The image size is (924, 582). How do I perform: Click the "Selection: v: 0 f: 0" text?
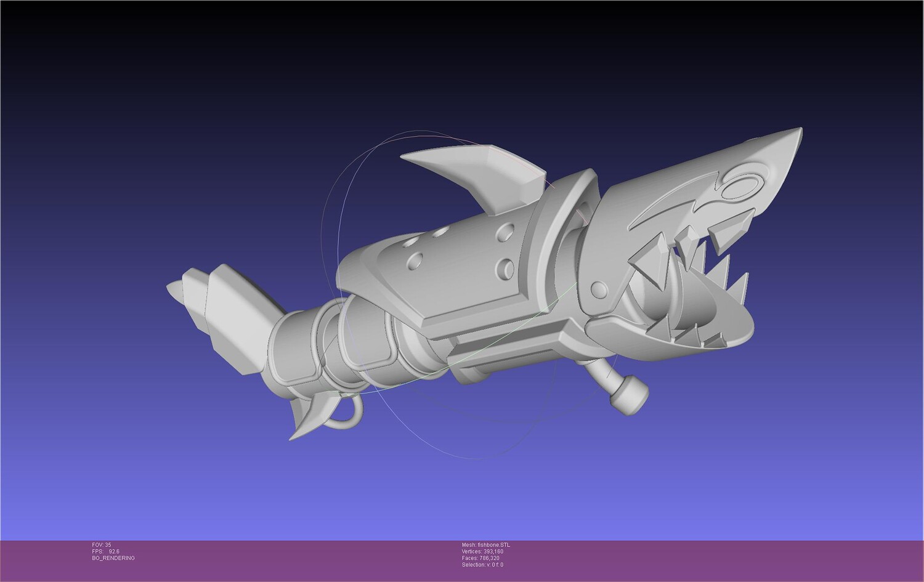(x=482, y=565)
